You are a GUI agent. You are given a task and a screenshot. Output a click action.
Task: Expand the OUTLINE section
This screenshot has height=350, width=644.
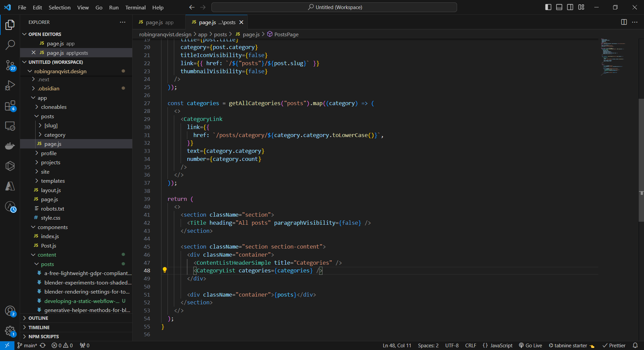(x=39, y=318)
